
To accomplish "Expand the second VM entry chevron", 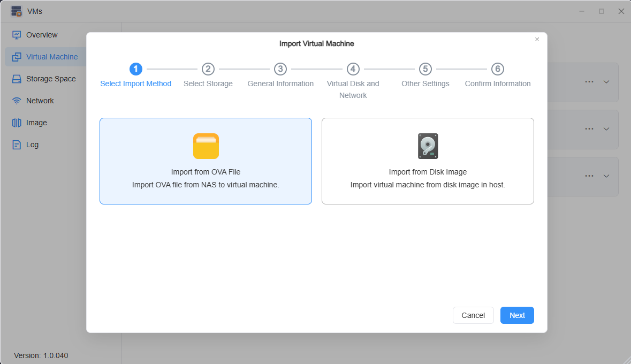I will [x=606, y=129].
